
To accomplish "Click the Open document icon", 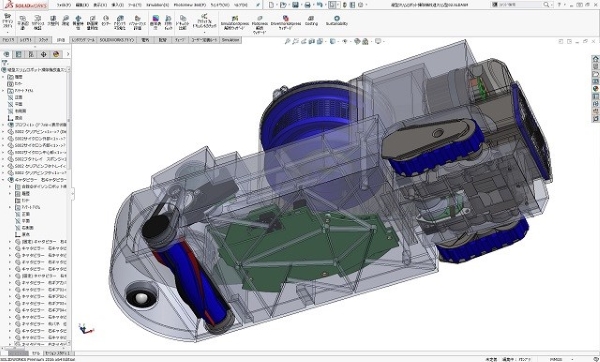I will tap(283, 5).
